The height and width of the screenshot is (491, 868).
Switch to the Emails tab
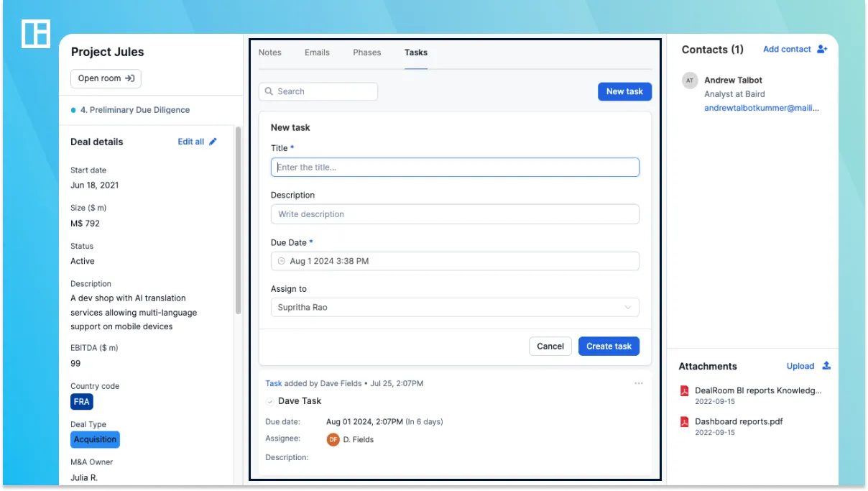(x=317, y=52)
